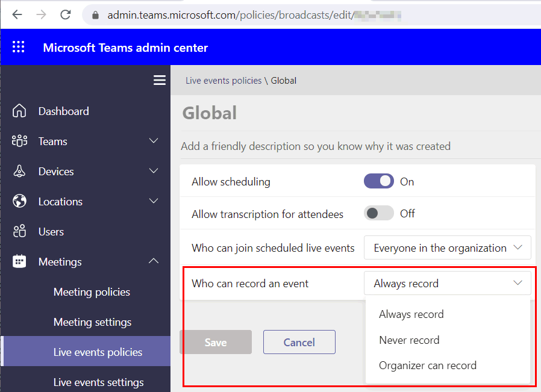Screen dimensions: 541x392
Task: Click the Allow scheduling label
Action: (231, 182)
